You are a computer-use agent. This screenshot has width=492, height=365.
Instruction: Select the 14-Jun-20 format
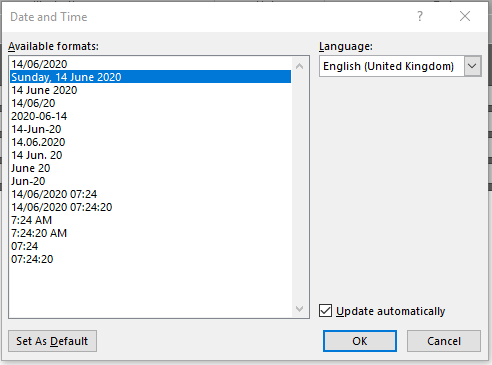[x=151, y=129]
